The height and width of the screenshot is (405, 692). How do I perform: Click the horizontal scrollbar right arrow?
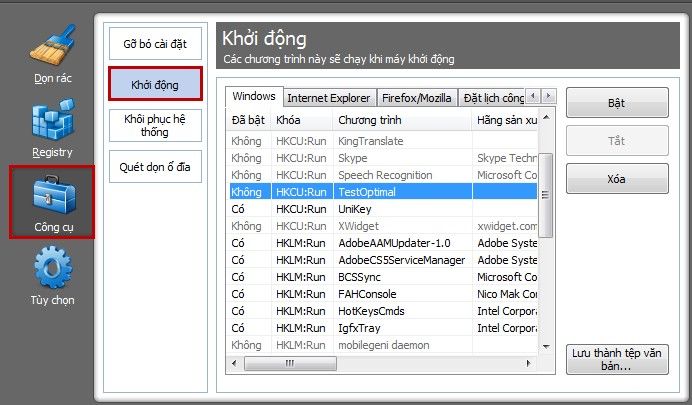pyautogui.click(x=528, y=364)
